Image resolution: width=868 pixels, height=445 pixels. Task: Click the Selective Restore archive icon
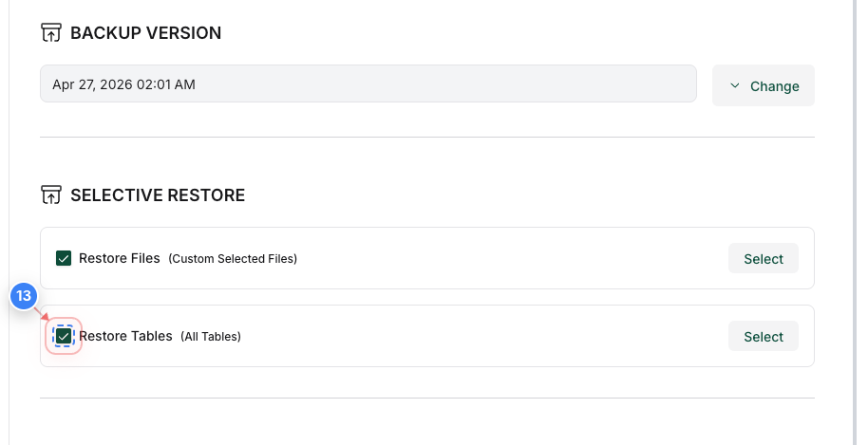[x=51, y=195]
